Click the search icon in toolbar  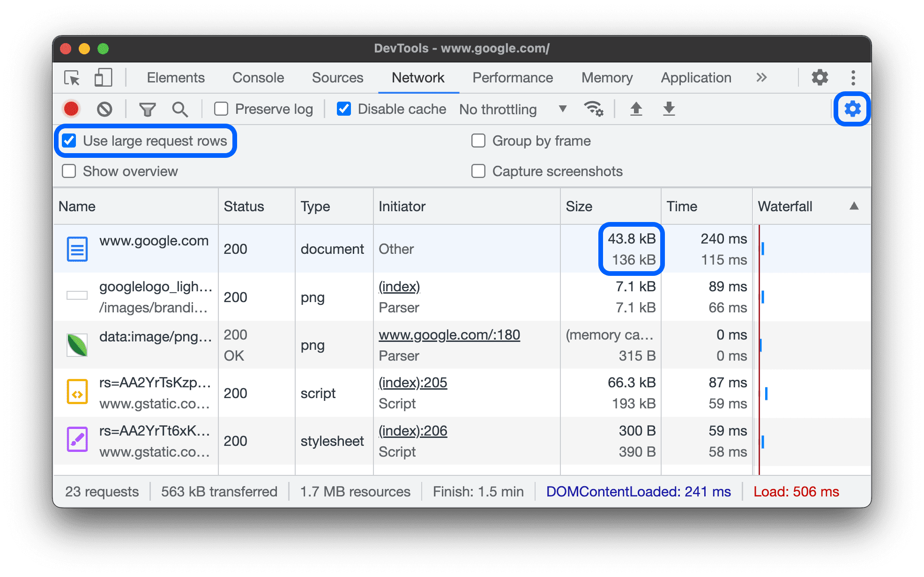click(x=179, y=108)
